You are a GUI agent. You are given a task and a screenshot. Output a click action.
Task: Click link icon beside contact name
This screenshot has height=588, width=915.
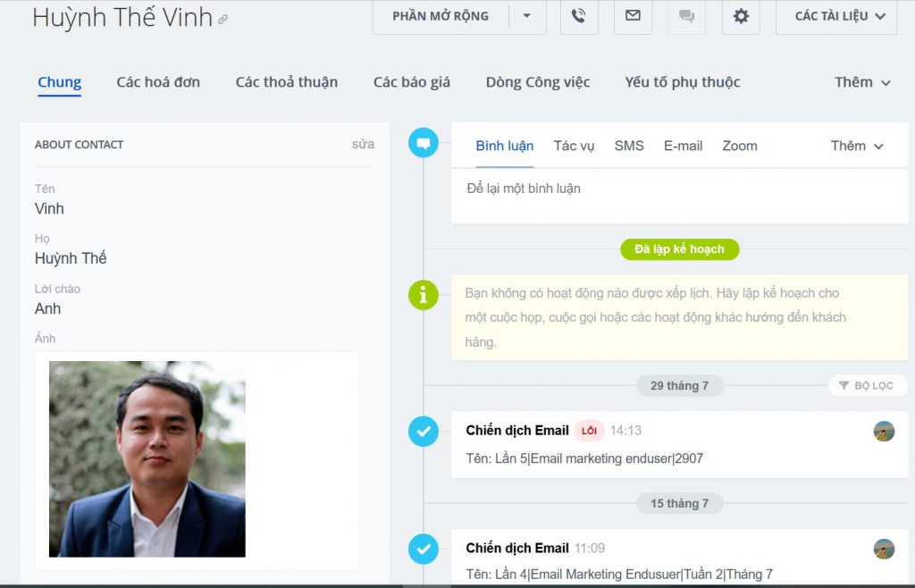[x=223, y=19]
